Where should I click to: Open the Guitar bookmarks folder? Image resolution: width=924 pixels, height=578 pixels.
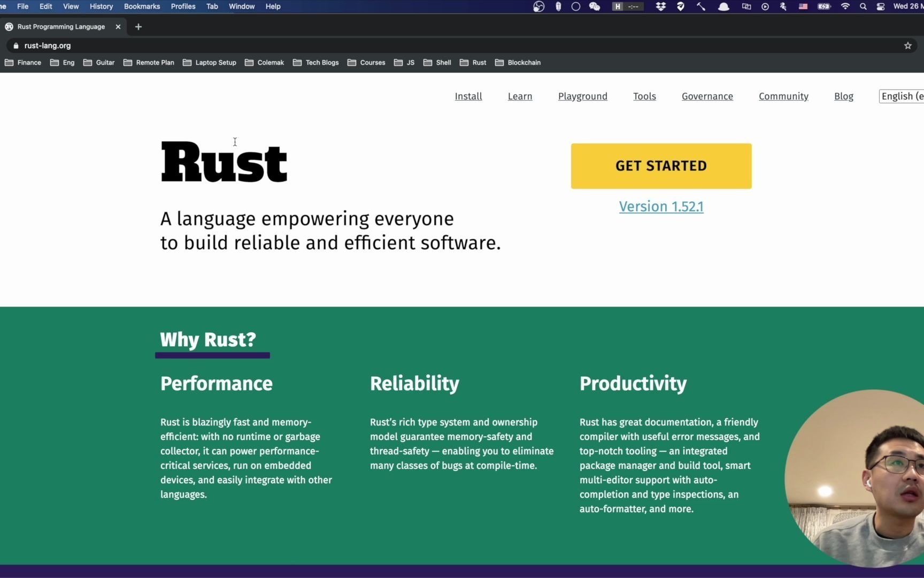pos(99,63)
